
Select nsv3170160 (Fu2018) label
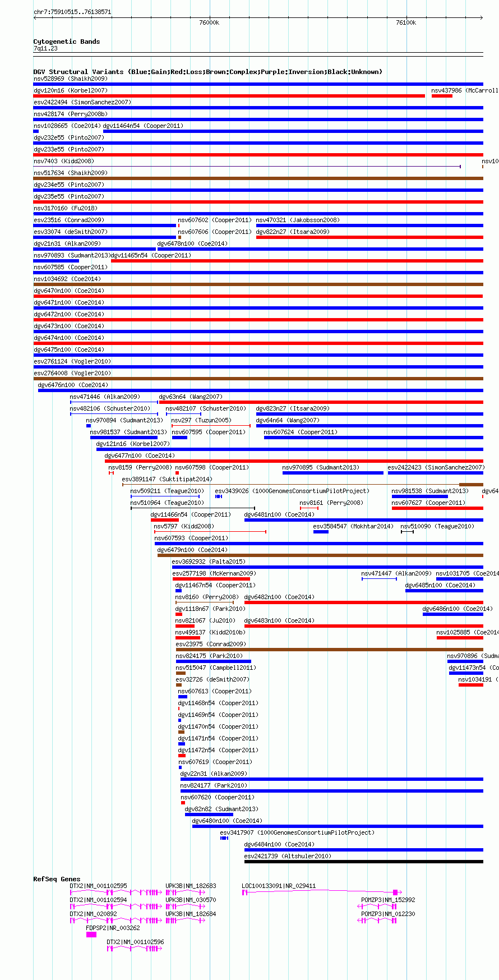click(x=65, y=208)
